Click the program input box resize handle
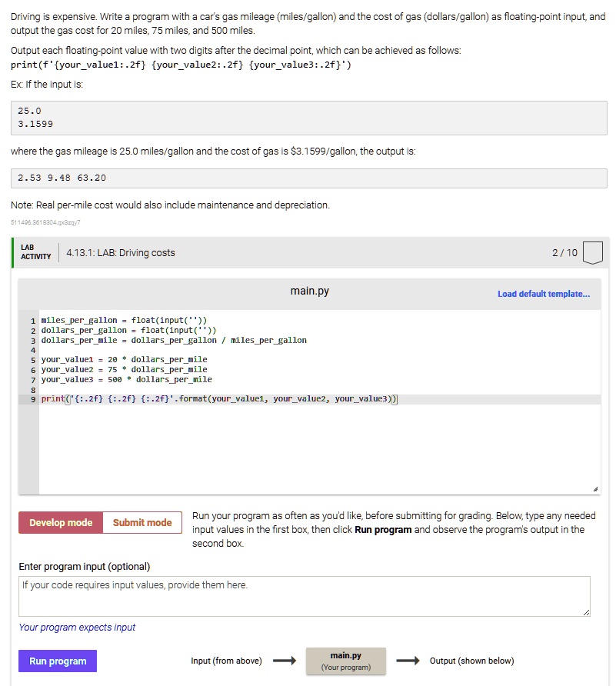 coord(586,612)
